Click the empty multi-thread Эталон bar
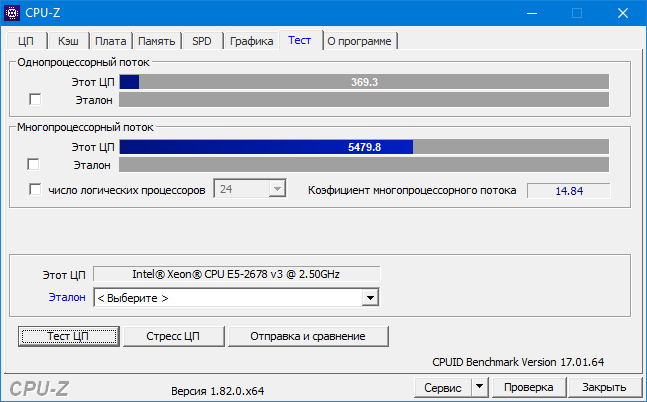Viewport: 647px width, 402px height. coord(364,164)
